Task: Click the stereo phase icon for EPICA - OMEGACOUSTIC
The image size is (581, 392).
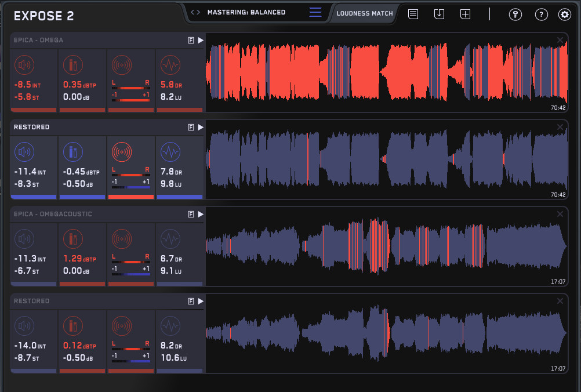Action: [x=122, y=239]
